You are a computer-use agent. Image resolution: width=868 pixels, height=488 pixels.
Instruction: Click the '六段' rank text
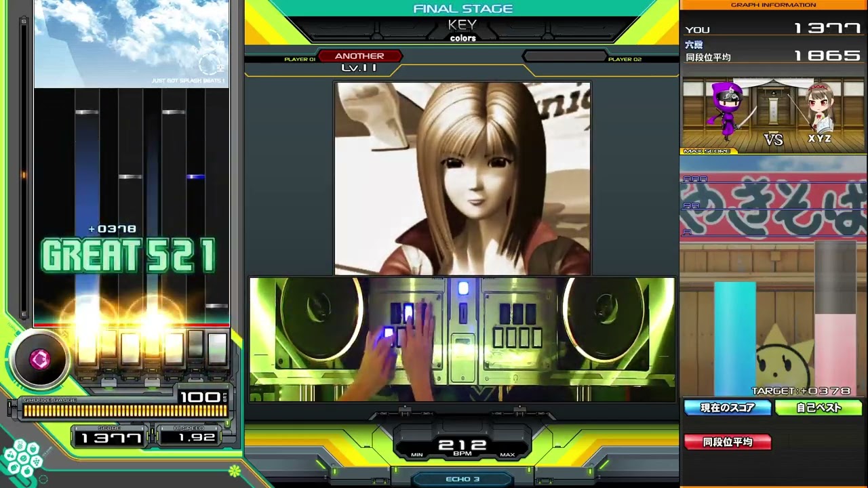click(x=694, y=45)
